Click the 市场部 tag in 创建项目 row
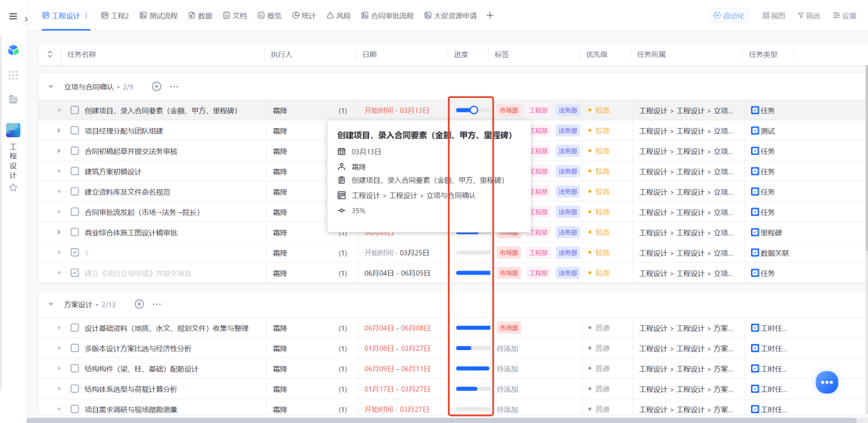The image size is (868, 423). tap(508, 110)
